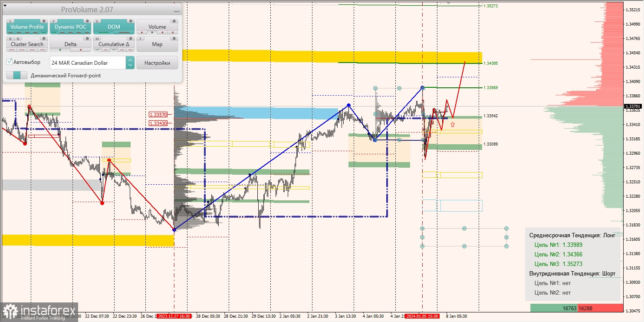Open DOM gear settings
The image size is (644, 322).
(130, 21)
